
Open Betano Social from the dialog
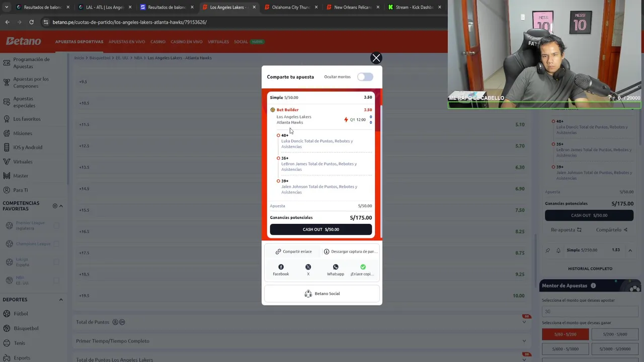(322, 294)
